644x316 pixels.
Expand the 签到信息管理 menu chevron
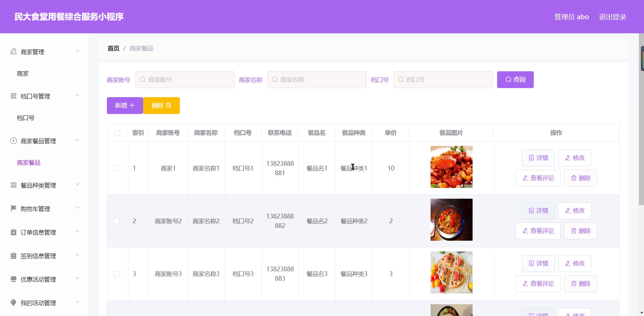click(77, 255)
